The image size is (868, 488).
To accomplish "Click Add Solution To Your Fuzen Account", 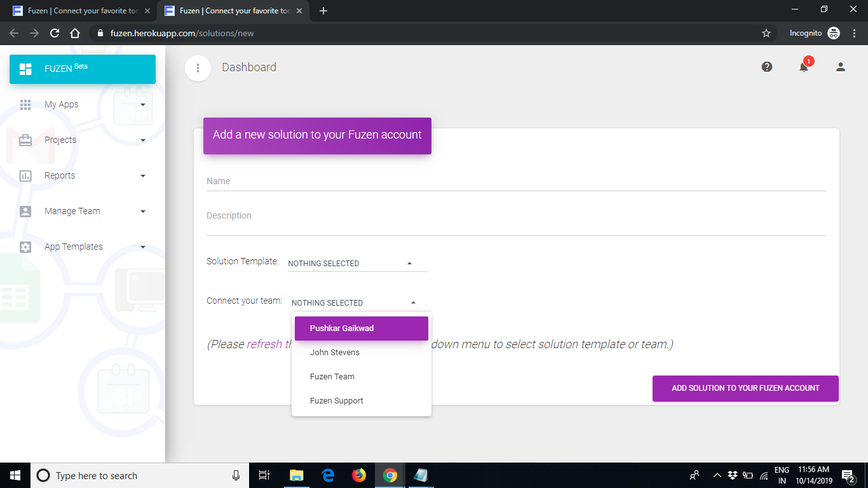I will 745,388.
